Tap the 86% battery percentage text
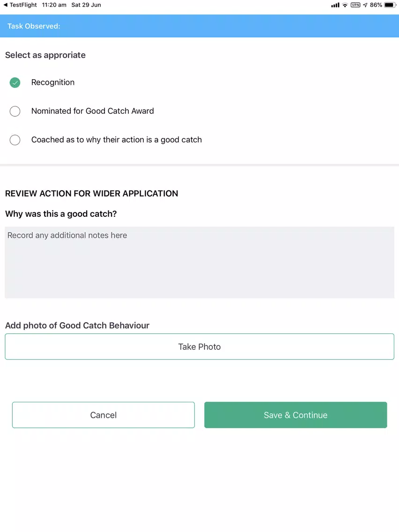This screenshot has height=532, width=399. tap(376, 5)
